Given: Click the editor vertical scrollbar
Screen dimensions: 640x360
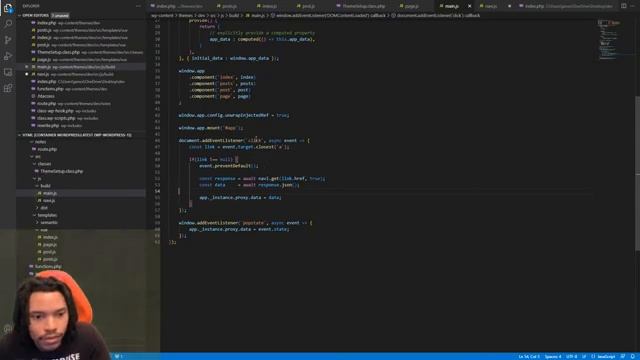Looking at the screenshot, I should tap(637, 173).
